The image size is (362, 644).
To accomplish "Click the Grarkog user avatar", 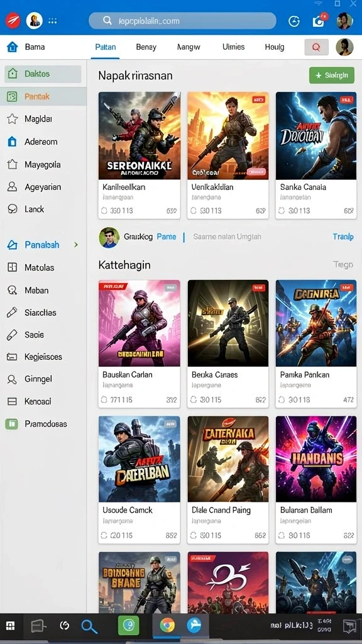I will pos(109,237).
